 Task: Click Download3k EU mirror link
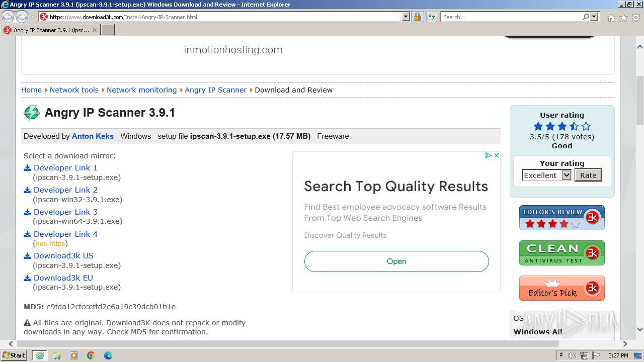click(x=63, y=278)
